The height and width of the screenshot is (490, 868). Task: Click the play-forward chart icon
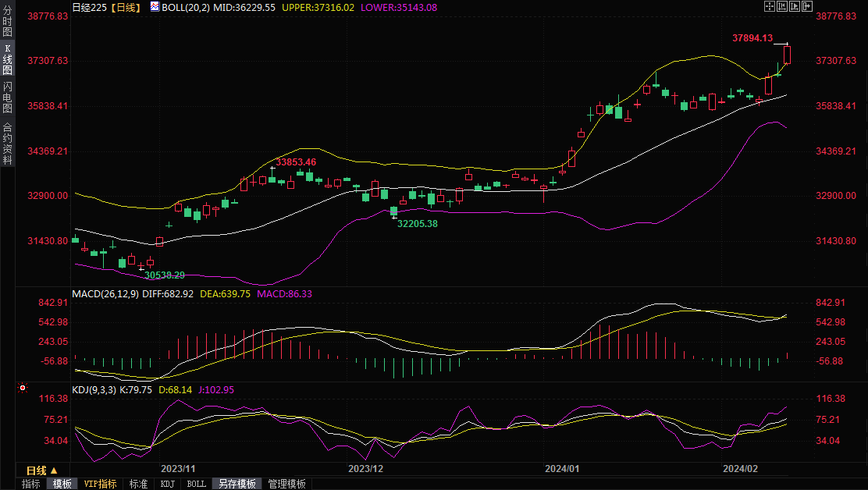click(795, 6)
